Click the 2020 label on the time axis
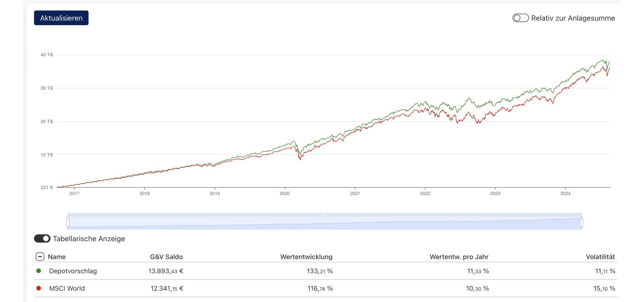Screen dimensions: 644x302 click(x=285, y=194)
